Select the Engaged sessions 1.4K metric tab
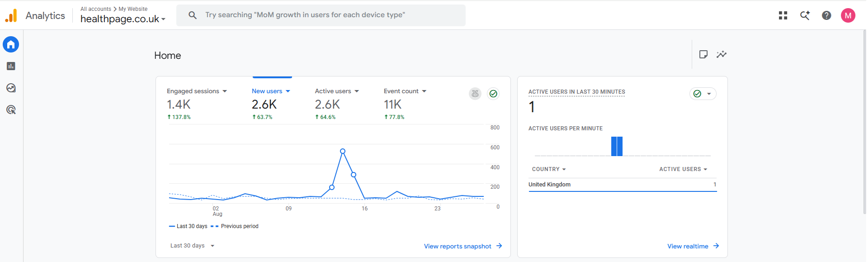Image resolution: width=868 pixels, height=262 pixels. (197, 104)
